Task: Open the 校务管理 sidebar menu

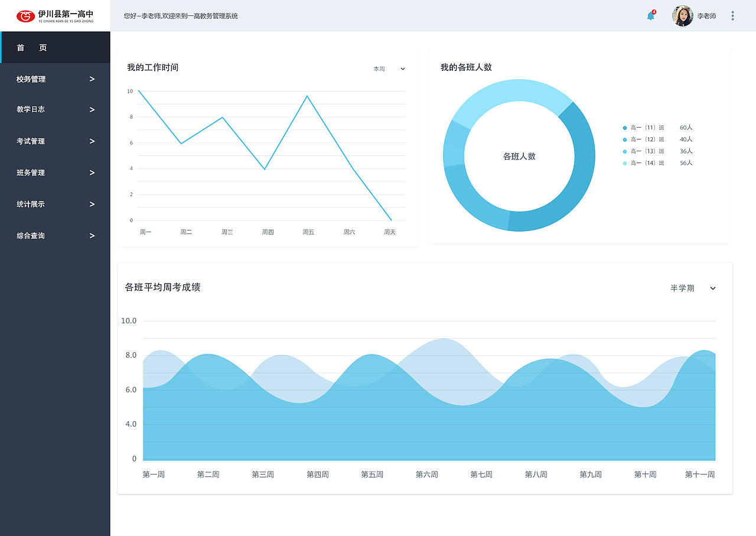Action: (x=55, y=79)
